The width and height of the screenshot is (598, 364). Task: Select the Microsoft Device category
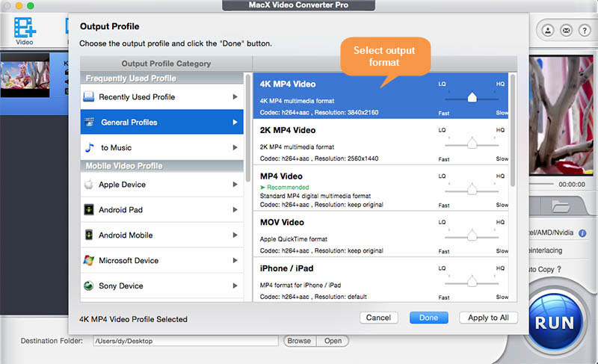pyautogui.click(x=162, y=260)
